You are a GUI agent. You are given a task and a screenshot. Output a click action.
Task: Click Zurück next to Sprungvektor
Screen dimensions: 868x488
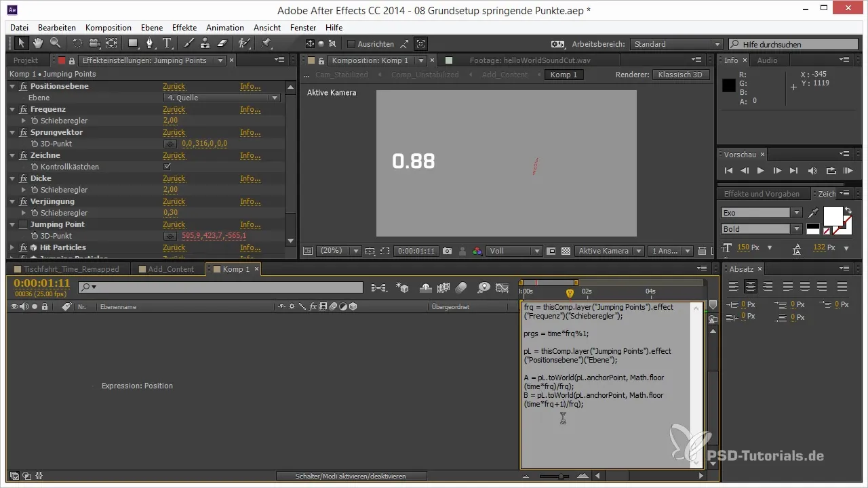[x=174, y=132]
